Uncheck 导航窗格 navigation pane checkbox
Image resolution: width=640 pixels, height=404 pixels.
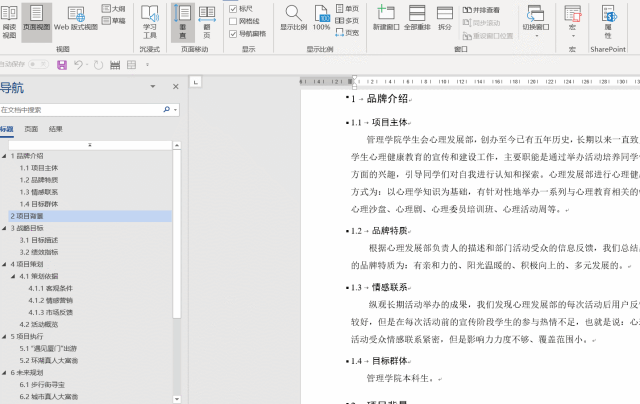[233, 34]
